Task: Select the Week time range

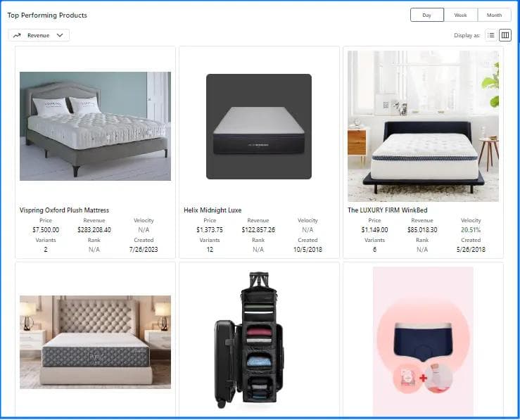Action: point(460,15)
